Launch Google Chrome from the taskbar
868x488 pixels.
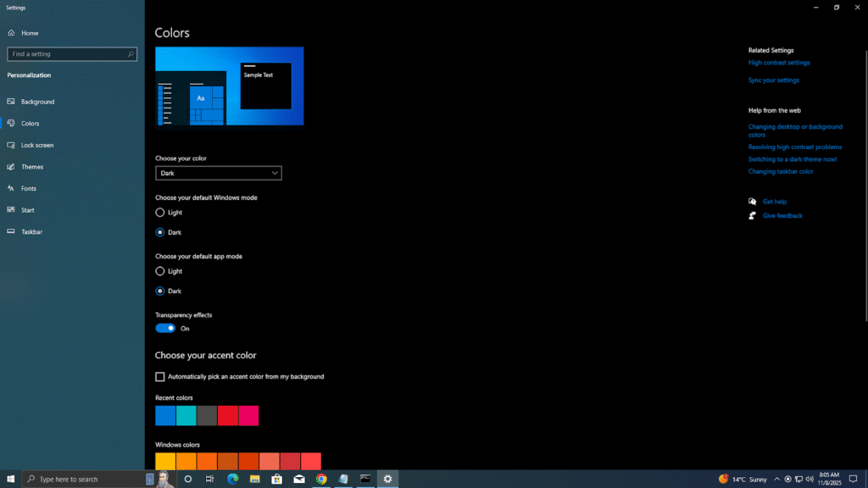[x=321, y=479]
